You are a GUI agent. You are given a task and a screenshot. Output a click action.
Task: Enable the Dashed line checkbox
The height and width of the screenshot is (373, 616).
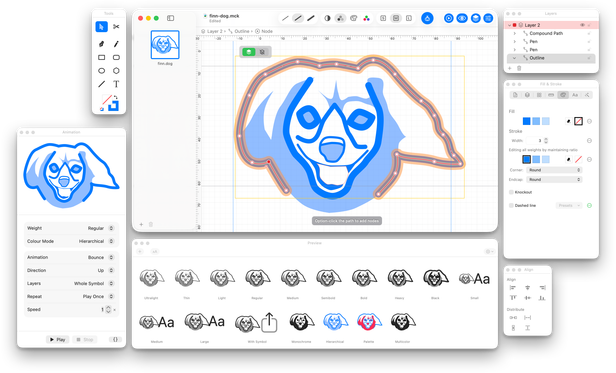click(x=511, y=205)
